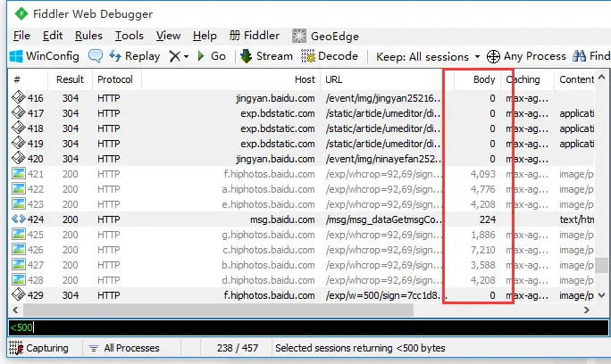Click session 419 cached icon
The image size is (611, 364).
[x=19, y=143]
